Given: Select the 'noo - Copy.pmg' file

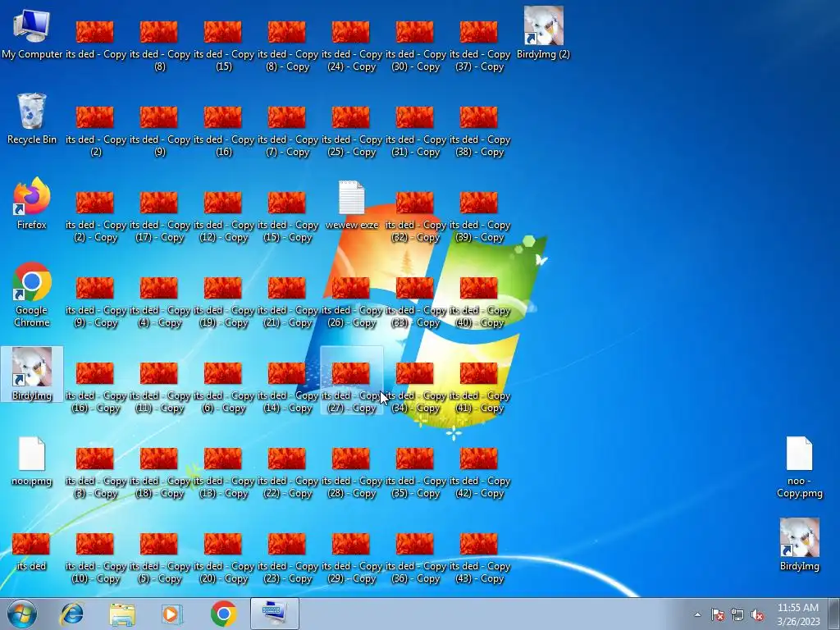Looking at the screenshot, I should click(x=799, y=467).
